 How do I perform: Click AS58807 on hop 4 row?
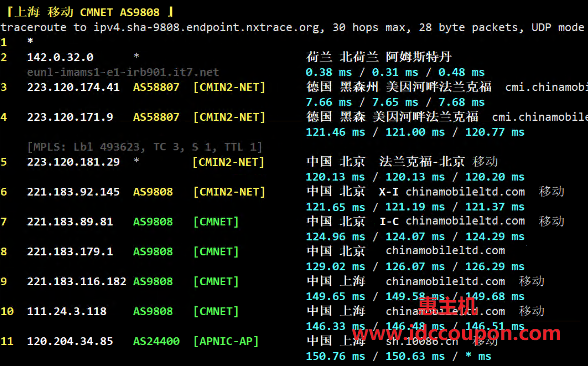tap(156, 117)
